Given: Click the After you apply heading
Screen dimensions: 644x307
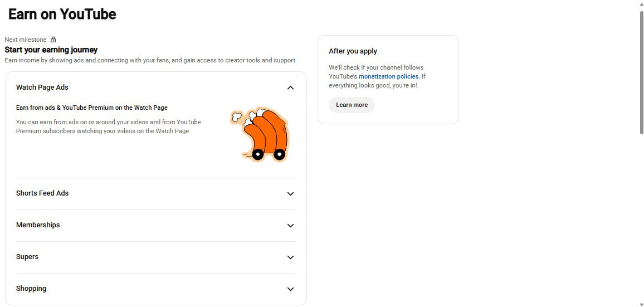Looking at the screenshot, I should (x=353, y=51).
